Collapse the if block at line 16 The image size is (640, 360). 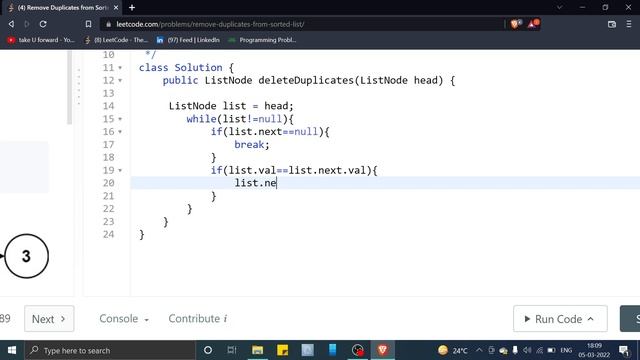point(120,132)
